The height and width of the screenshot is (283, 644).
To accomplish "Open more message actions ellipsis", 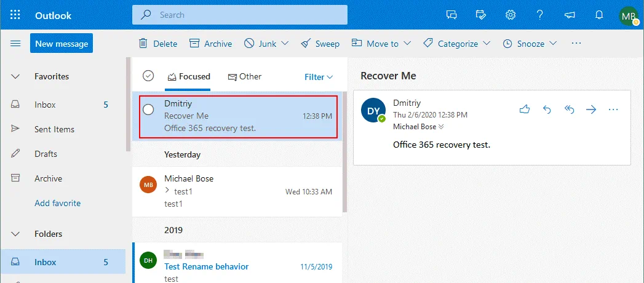I will coord(613,110).
